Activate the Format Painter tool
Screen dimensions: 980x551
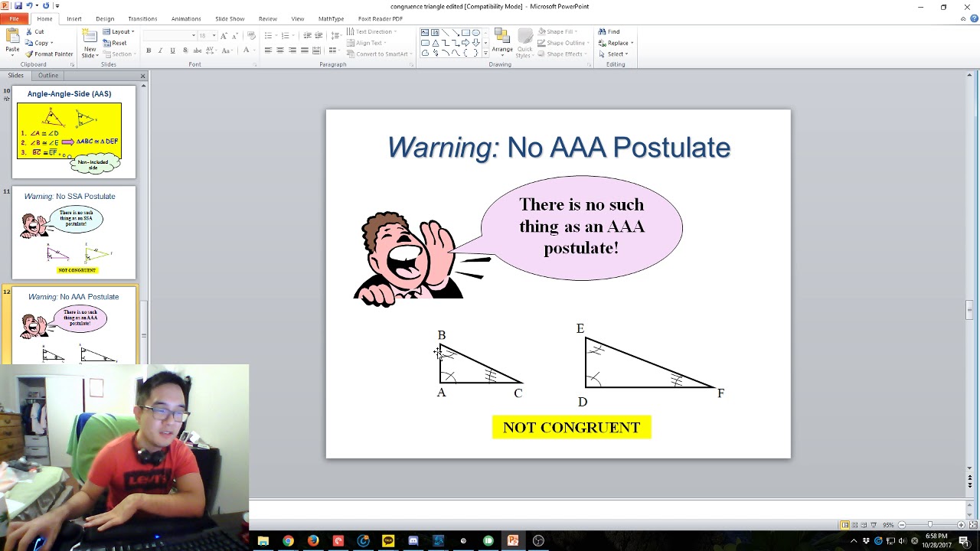[x=49, y=54]
